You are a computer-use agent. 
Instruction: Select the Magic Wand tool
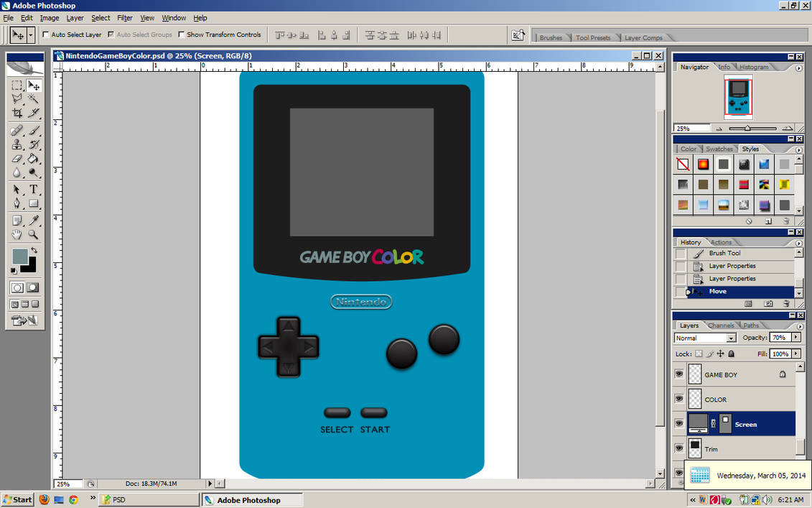pyautogui.click(x=34, y=98)
